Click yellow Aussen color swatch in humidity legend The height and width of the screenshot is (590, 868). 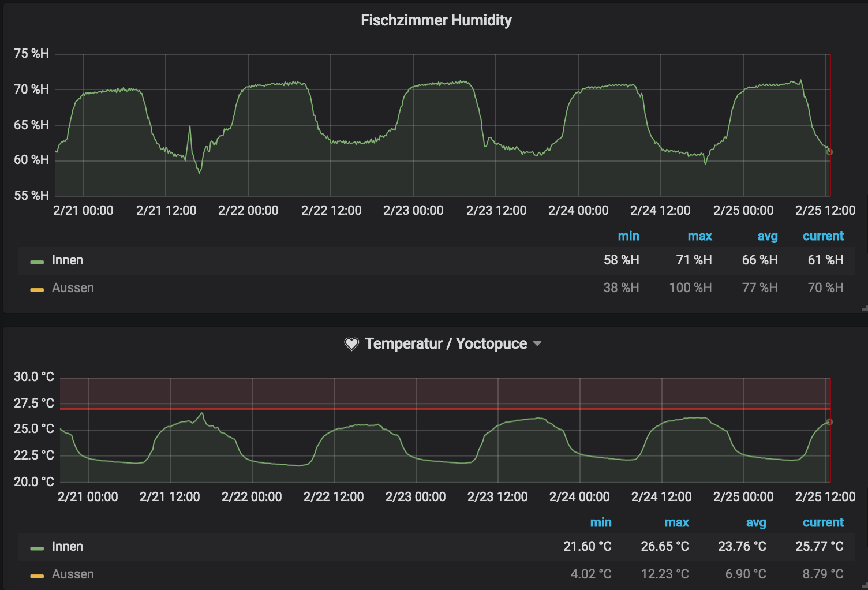(x=37, y=289)
